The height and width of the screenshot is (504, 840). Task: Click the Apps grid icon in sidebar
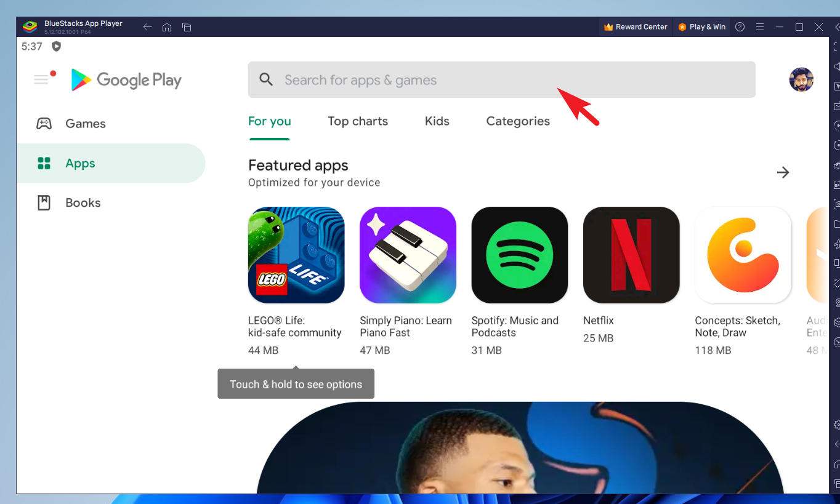(44, 163)
